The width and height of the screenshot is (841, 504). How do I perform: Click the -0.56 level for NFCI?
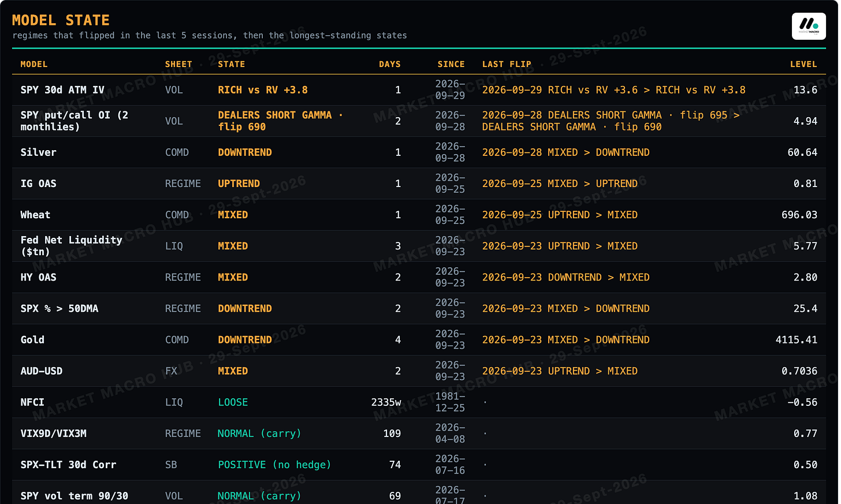coord(802,402)
